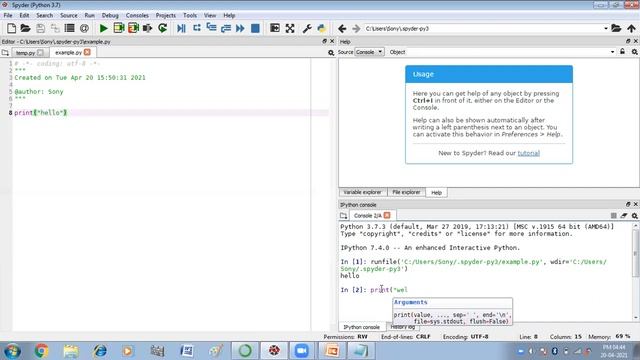The height and width of the screenshot is (360, 640).
Task: Open Windows Start button
Action: click(x=13, y=351)
